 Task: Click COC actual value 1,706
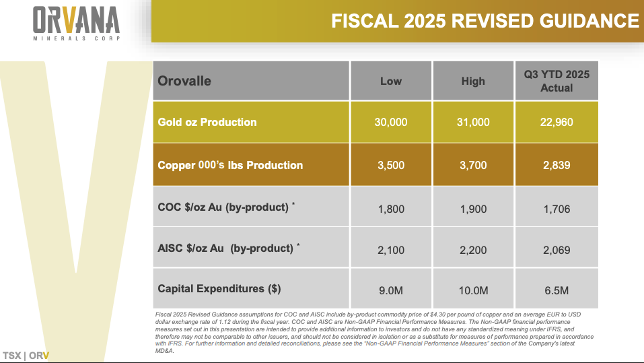(557, 209)
